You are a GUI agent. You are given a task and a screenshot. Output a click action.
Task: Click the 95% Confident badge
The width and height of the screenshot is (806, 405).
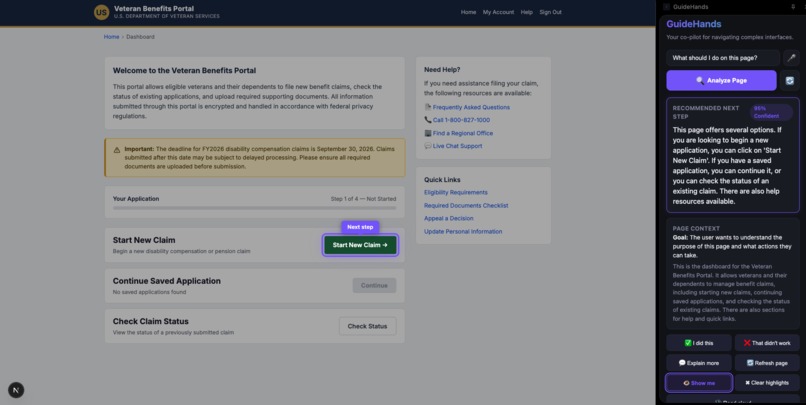(771, 112)
